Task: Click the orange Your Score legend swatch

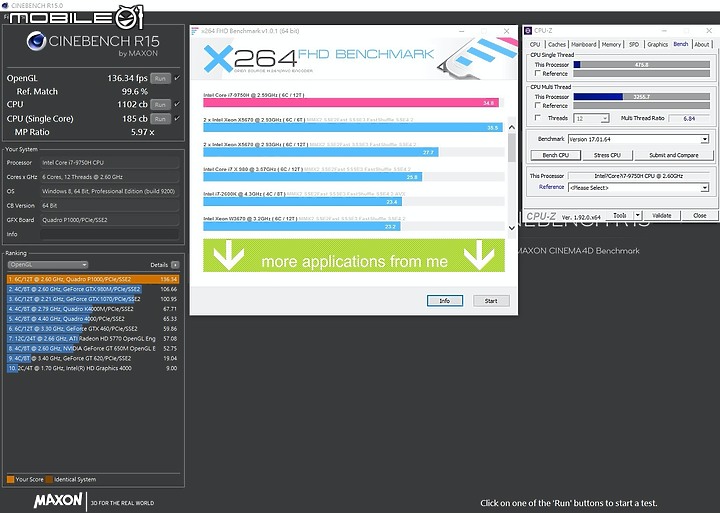Action: click(10, 479)
